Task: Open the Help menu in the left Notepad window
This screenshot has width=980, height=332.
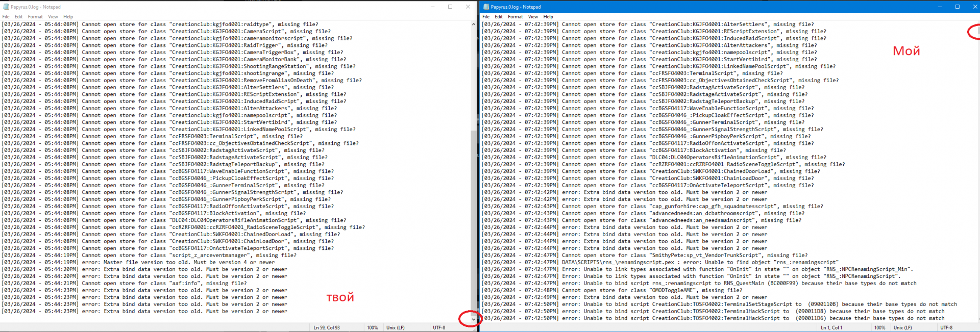Action: click(68, 17)
